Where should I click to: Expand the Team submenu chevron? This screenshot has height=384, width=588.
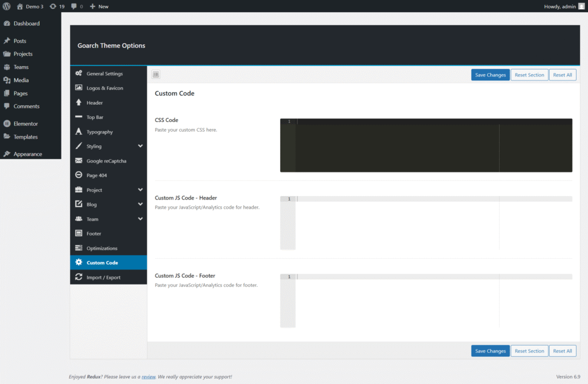coord(140,219)
